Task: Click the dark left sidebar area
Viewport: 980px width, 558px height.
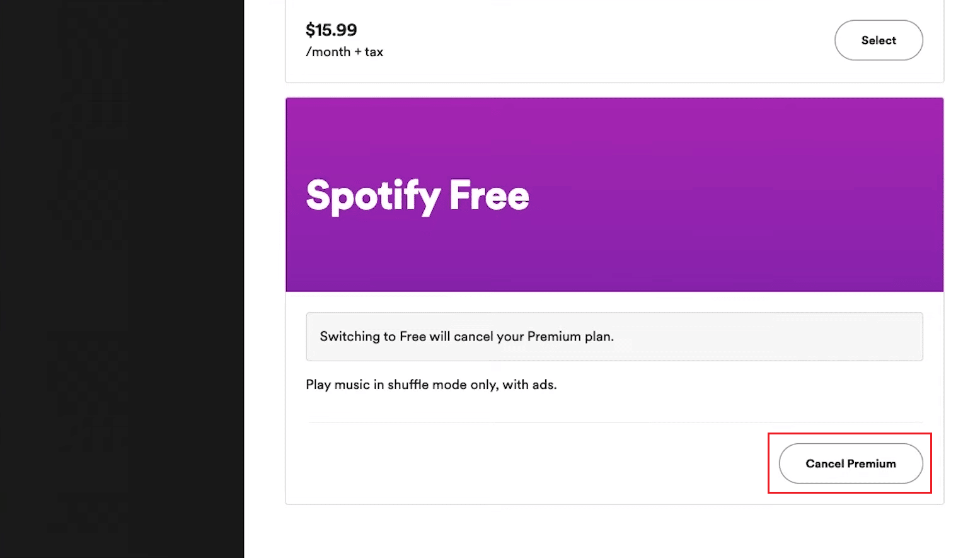Action: (x=122, y=279)
